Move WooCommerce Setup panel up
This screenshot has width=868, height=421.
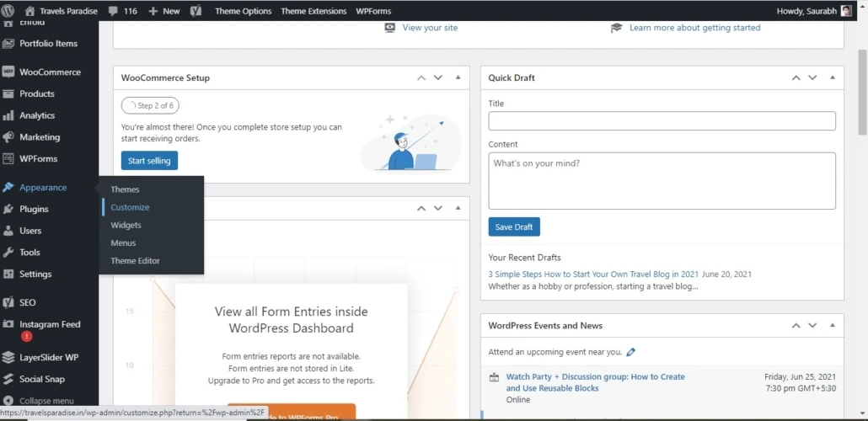[421, 78]
